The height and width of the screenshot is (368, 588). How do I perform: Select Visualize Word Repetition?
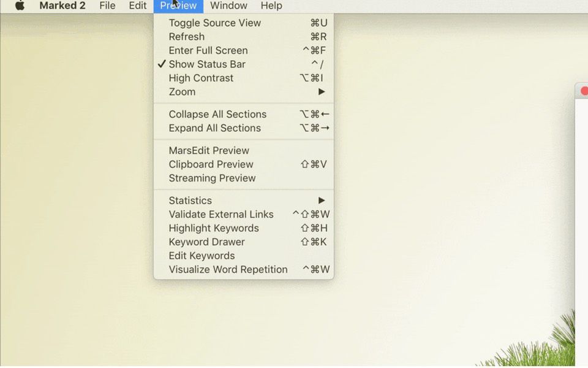[x=244, y=270]
